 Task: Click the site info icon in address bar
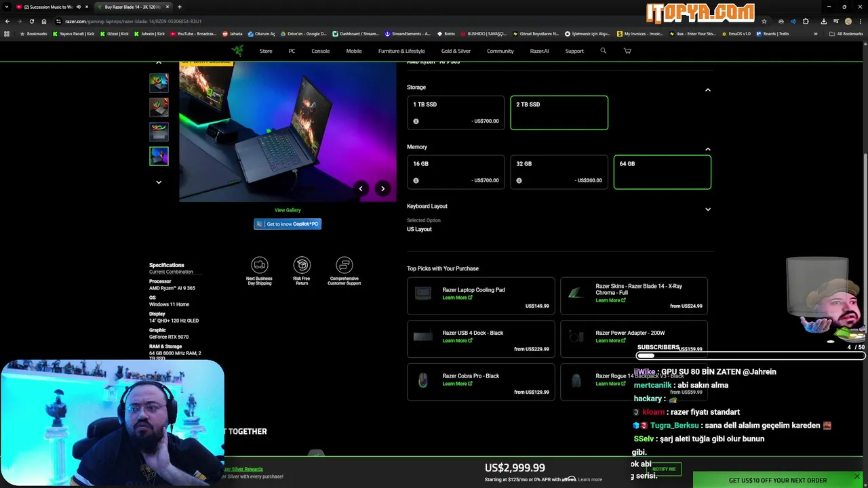[58, 21]
